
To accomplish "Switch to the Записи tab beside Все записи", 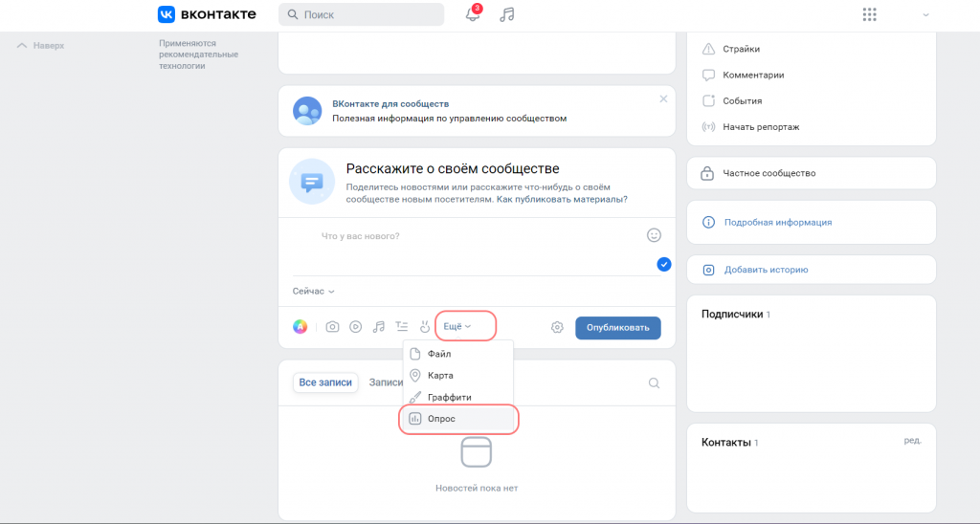I will click(x=386, y=382).
